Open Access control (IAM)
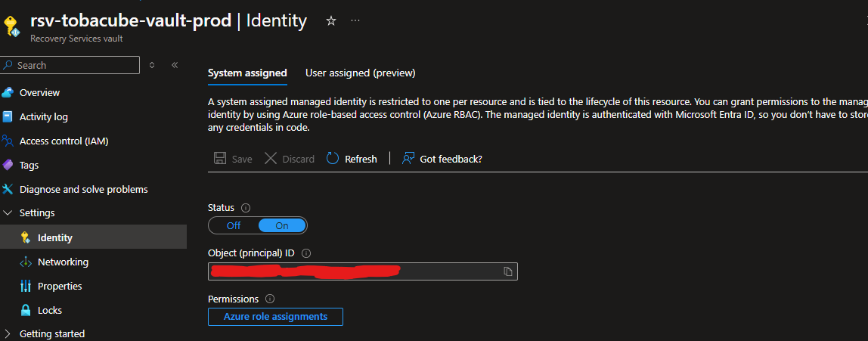Image resolution: width=868 pixels, height=341 pixels. point(64,141)
